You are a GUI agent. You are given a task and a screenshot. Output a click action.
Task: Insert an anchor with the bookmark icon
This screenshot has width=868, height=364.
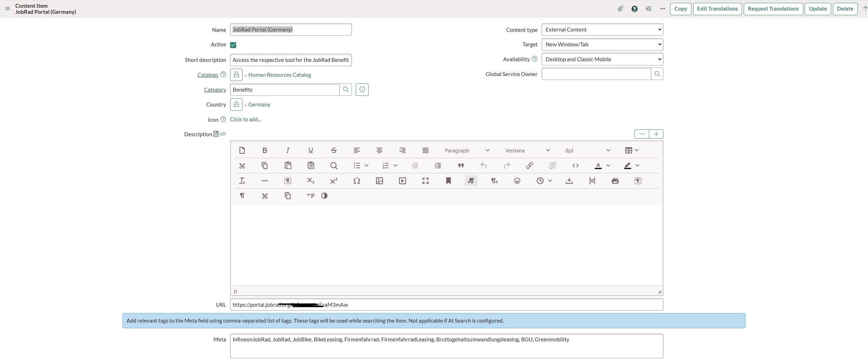448,181
